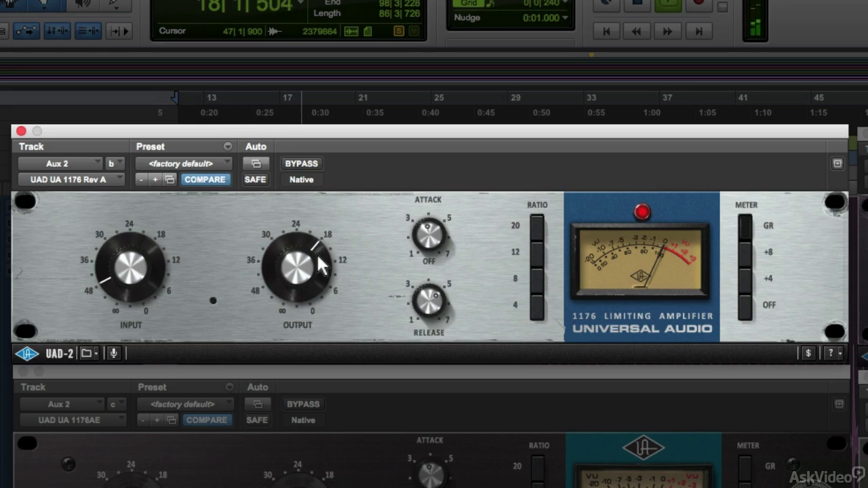Open the factory default preset in 1176AE window
This screenshot has width=868, height=488.
[x=186, y=404]
